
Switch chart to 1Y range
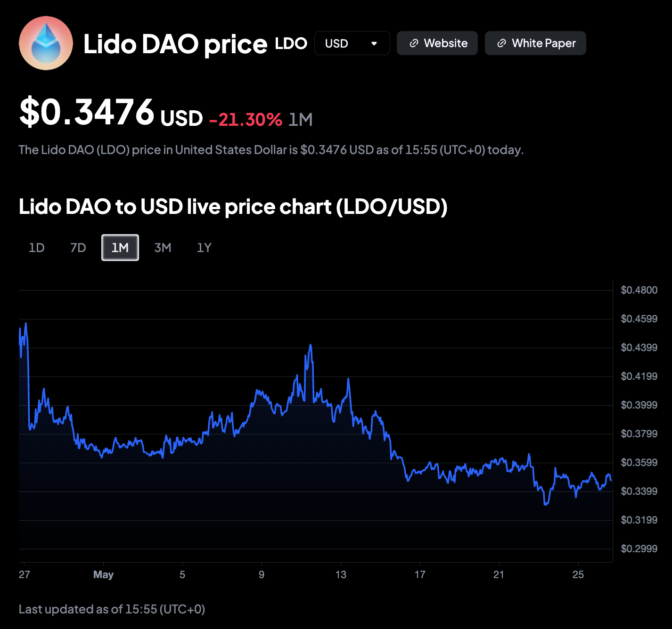point(204,247)
